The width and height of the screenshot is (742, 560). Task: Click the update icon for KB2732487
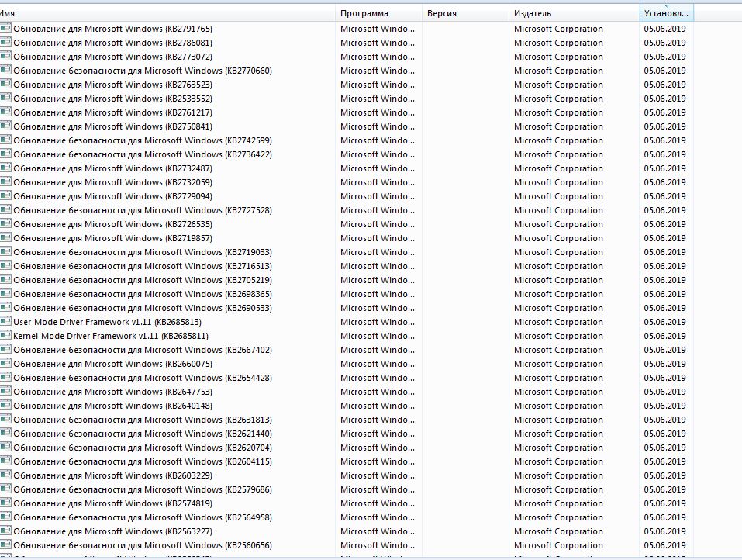pos(5,168)
